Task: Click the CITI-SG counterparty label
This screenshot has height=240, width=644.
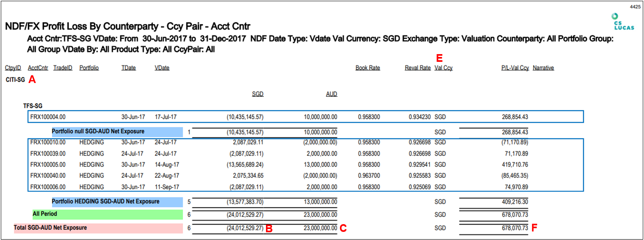Action: click(x=15, y=80)
